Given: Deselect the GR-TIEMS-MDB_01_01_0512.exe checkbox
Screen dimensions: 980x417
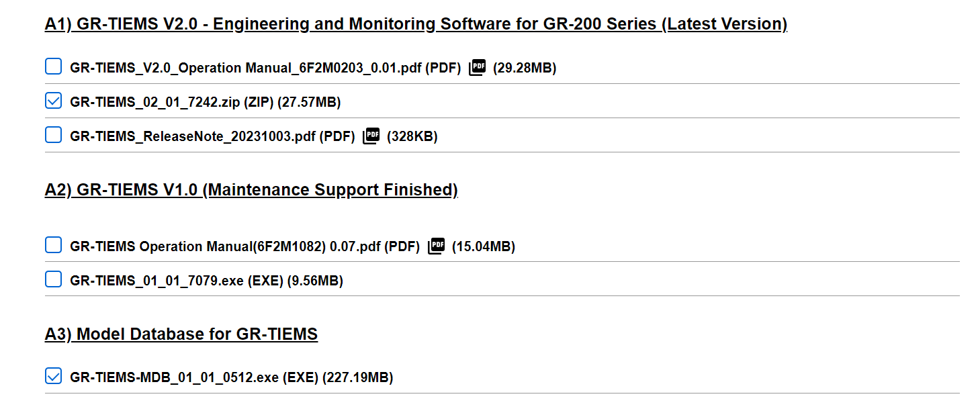Looking at the screenshot, I should click(53, 376).
